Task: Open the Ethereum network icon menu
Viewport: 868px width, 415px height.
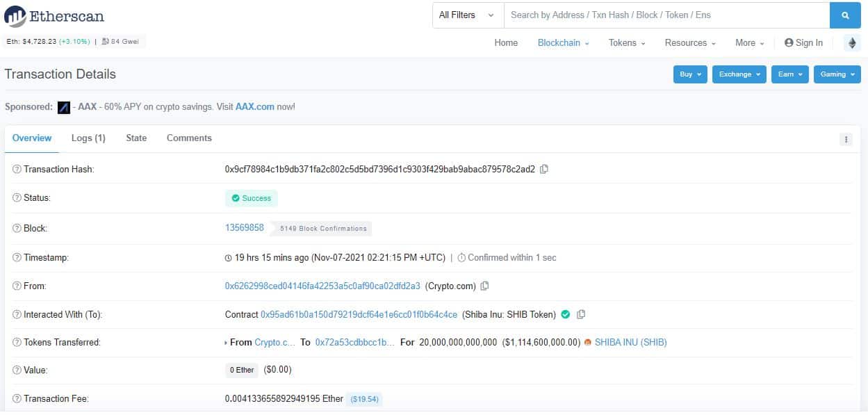Action: click(x=852, y=43)
